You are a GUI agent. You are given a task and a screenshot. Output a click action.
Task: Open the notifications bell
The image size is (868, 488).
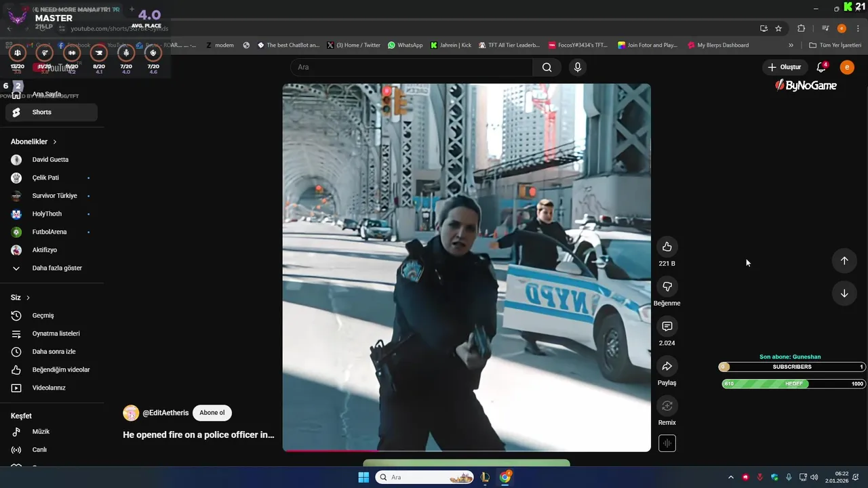point(821,67)
